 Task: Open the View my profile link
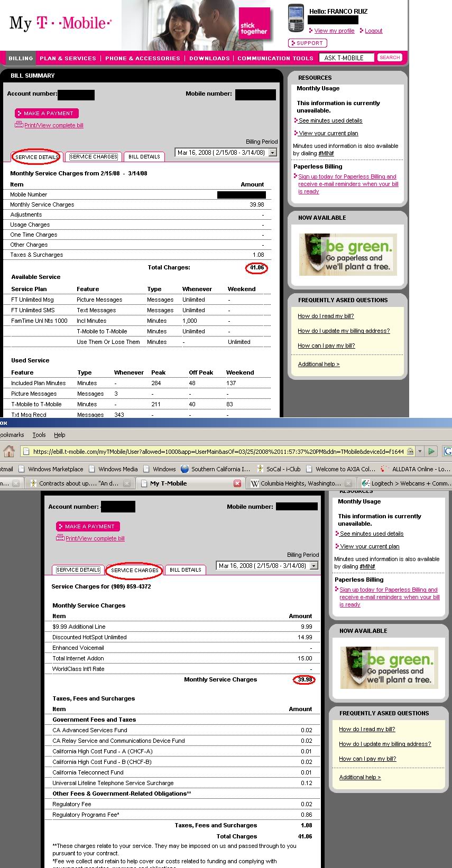(x=334, y=31)
